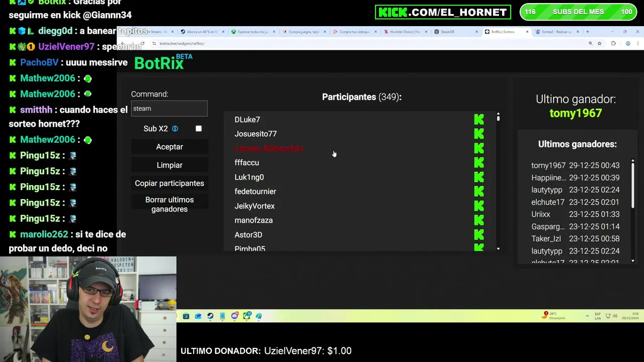Click the Command input containing steam
Image resolution: width=644 pixels, height=362 pixels.
pos(170,109)
